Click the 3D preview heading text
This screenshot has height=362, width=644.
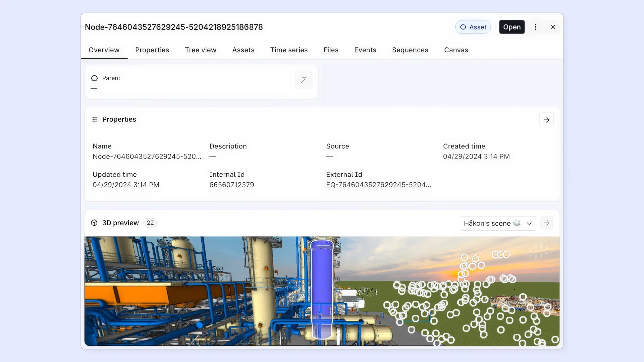[120, 223]
